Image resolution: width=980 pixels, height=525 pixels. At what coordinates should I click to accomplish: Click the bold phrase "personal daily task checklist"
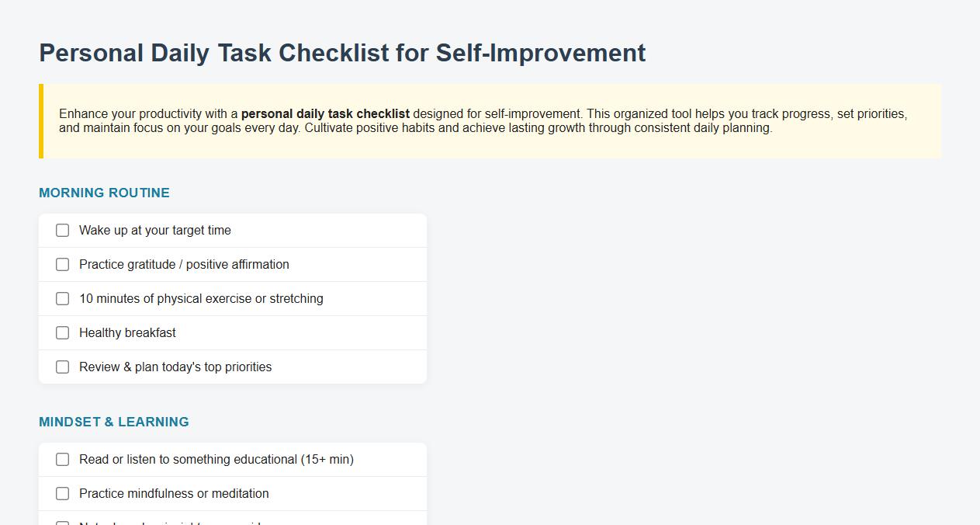(x=325, y=113)
